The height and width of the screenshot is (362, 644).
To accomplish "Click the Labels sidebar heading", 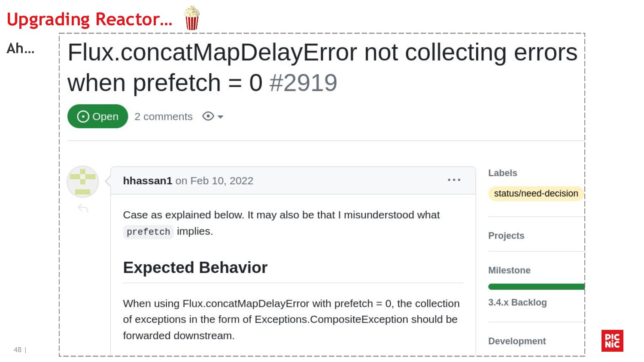I will (502, 173).
